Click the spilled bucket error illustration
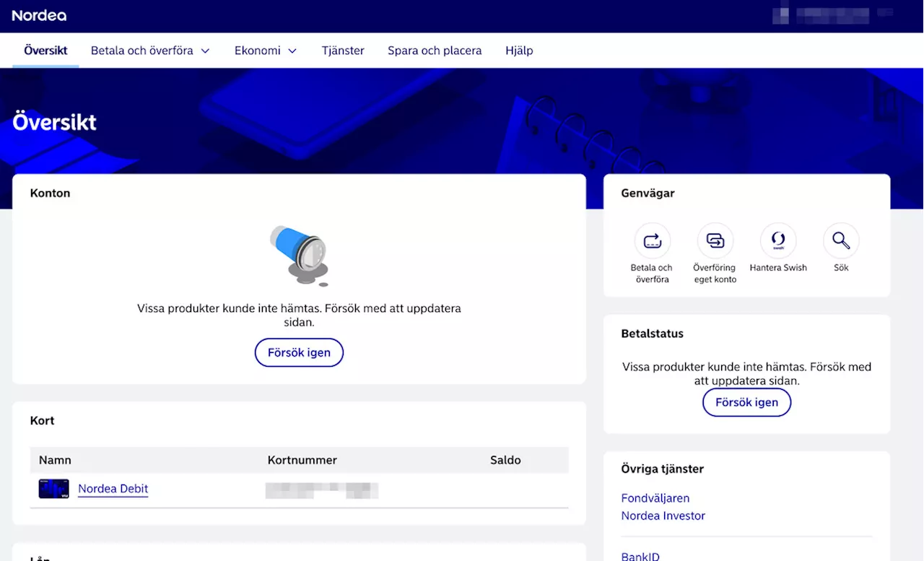Viewport: 924px width, 561px height. pyautogui.click(x=299, y=255)
